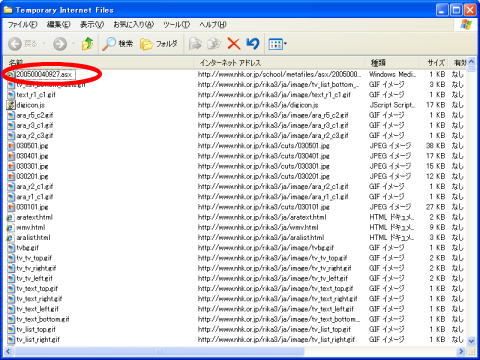
Task: Click the ara_r3_c1.gif file icon
Action: click(x=11, y=125)
